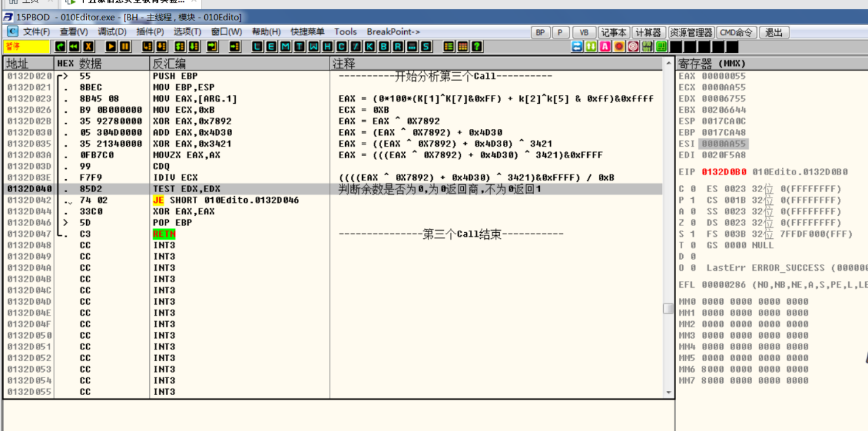Show the Breakpoints (B) window icon
The width and height of the screenshot is (868, 431).
point(384,47)
